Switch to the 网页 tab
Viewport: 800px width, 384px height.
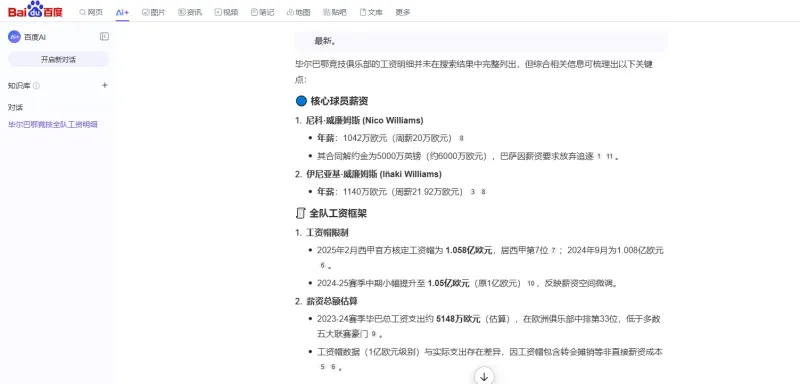point(91,12)
